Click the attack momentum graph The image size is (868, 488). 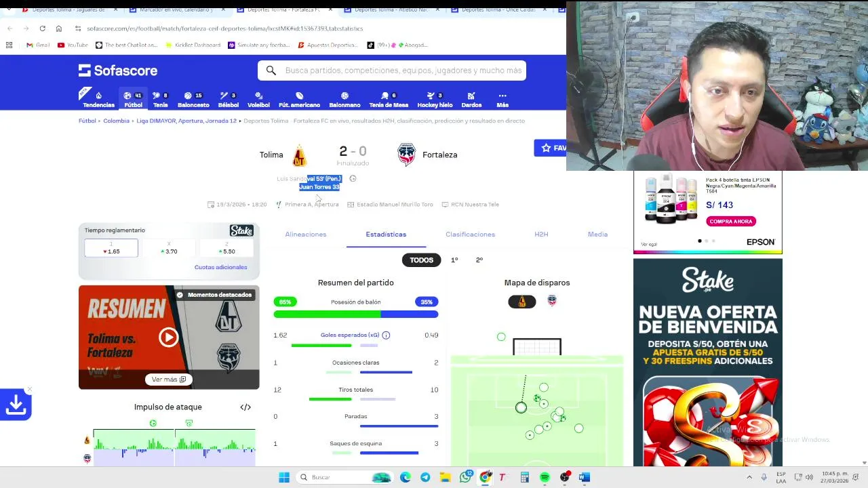point(174,447)
